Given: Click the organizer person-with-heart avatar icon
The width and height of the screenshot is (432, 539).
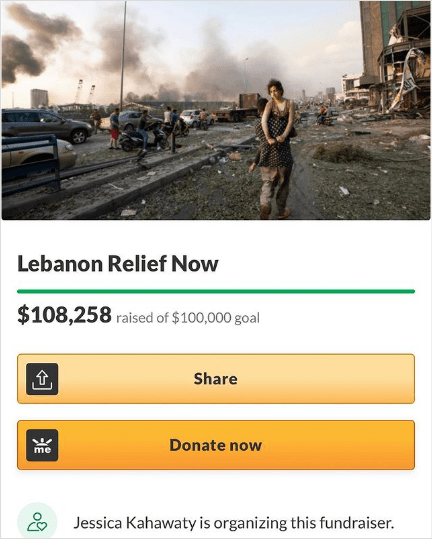Looking at the screenshot, I should [37, 522].
